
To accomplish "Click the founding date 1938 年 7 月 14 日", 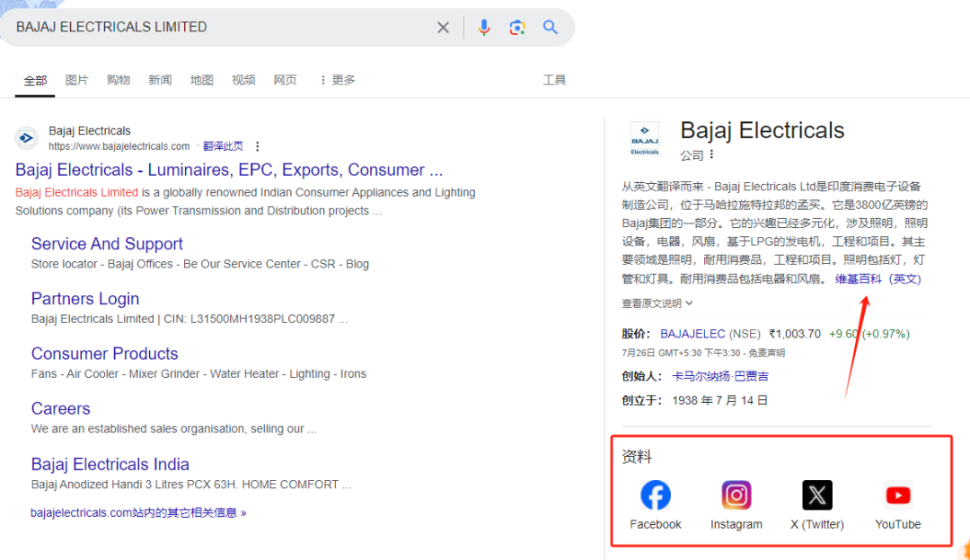I will (719, 400).
